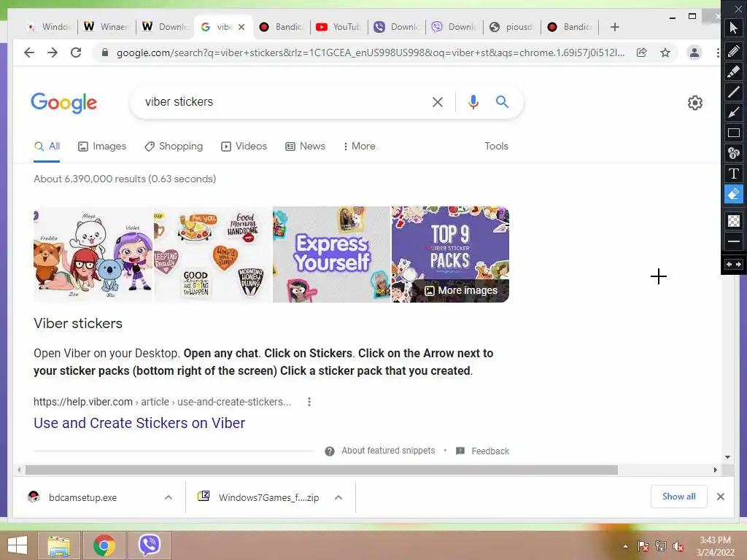
Task: Click the More images button
Action: 460,290
